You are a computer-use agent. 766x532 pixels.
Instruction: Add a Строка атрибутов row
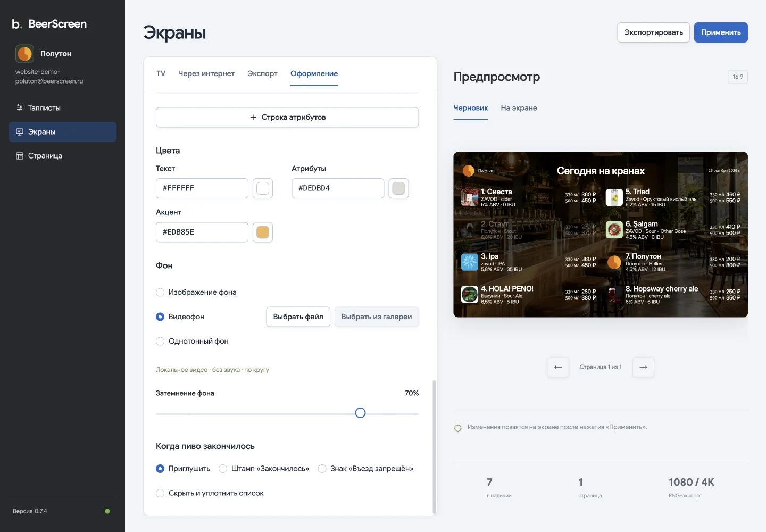pyautogui.click(x=287, y=117)
